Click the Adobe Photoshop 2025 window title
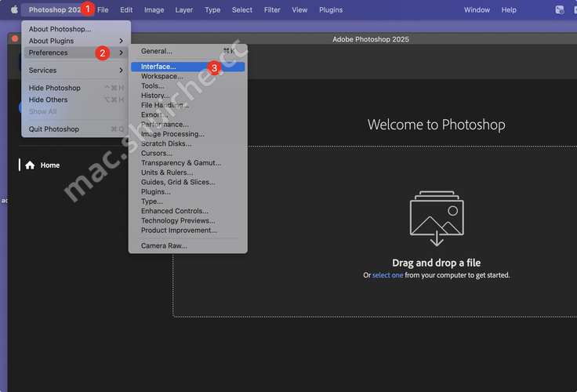Viewport: 577px width, 392px height. (371, 39)
